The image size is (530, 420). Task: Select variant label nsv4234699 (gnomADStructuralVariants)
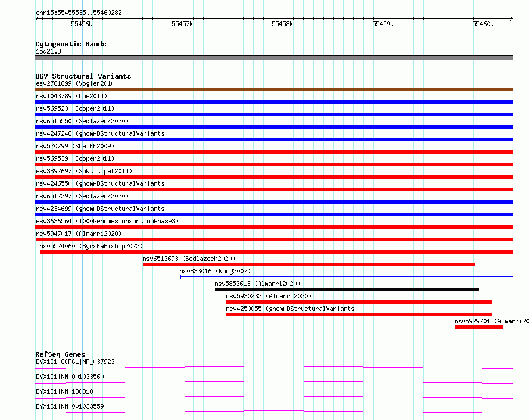click(x=102, y=209)
